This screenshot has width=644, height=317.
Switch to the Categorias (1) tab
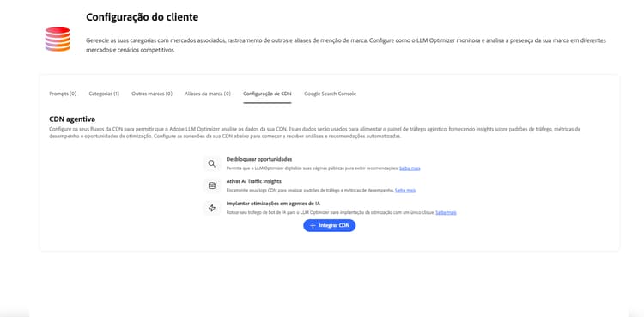pyautogui.click(x=104, y=94)
